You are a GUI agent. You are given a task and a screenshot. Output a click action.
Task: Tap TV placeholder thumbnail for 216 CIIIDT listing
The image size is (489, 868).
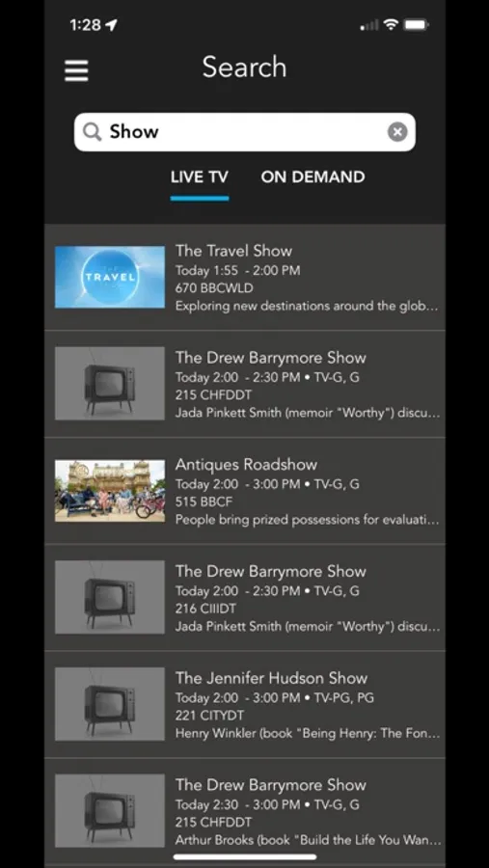pos(110,597)
